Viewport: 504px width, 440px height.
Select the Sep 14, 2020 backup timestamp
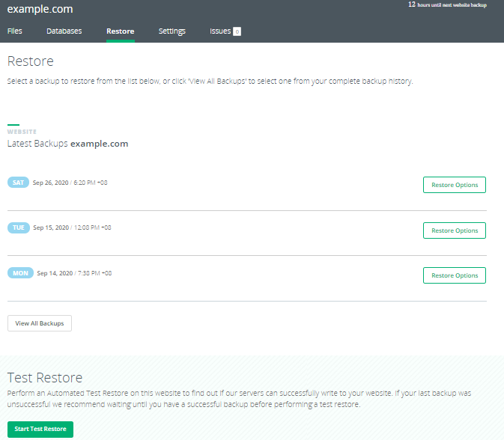[74, 273]
